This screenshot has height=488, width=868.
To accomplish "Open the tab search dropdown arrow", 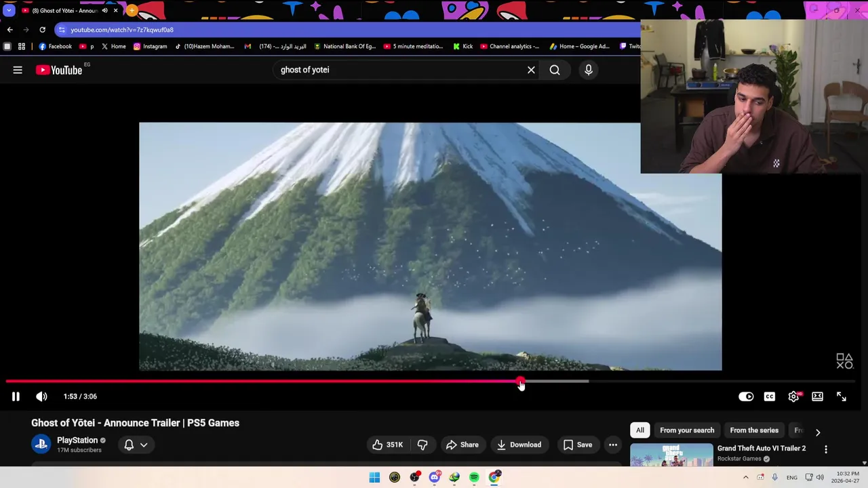I will [x=9, y=11].
